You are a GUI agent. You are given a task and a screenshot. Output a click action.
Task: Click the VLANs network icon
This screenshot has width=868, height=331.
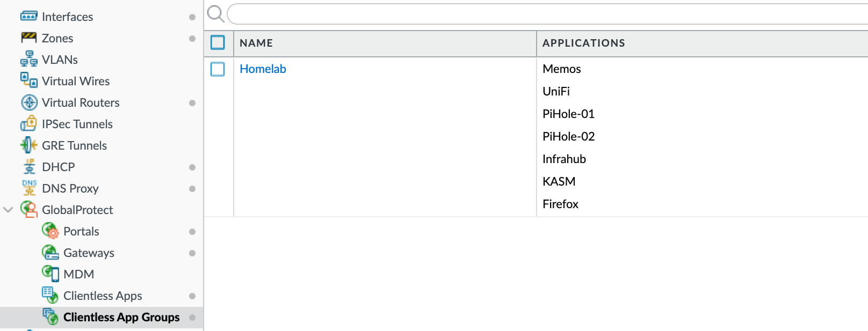coord(29,59)
